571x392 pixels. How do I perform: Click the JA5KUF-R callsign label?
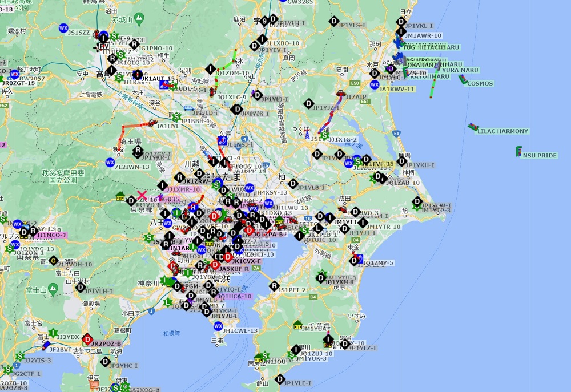[x=234, y=269]
